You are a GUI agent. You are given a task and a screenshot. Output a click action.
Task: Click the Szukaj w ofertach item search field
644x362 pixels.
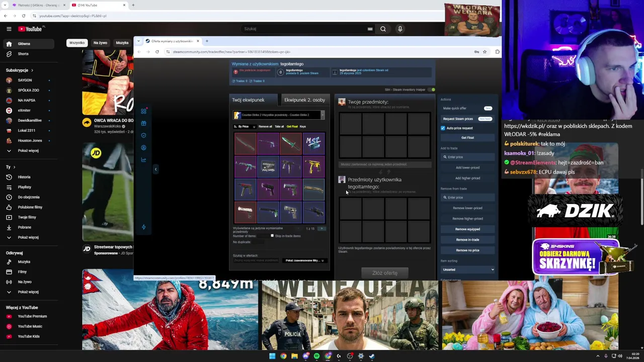pyautogui.click(x=256, y=260)
